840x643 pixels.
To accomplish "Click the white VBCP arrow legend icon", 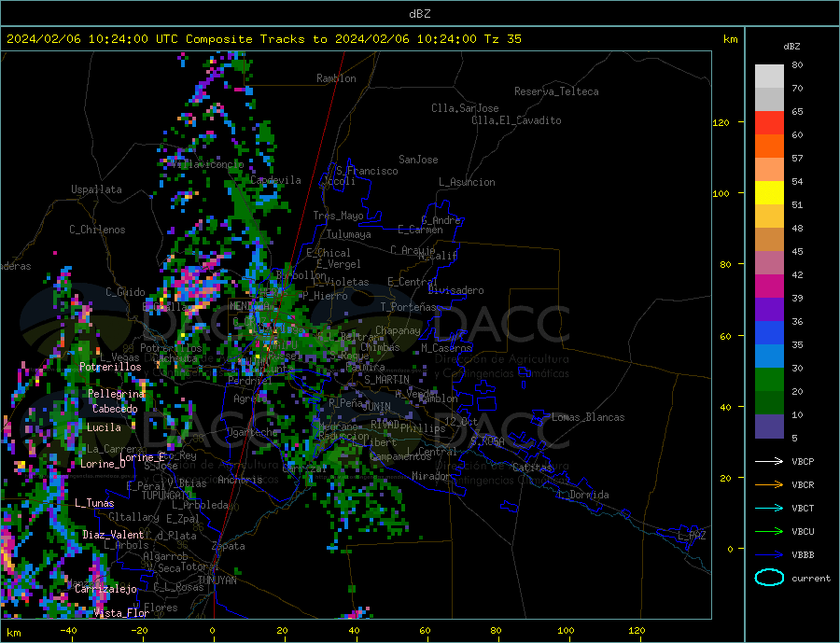I will pos(769,461).
